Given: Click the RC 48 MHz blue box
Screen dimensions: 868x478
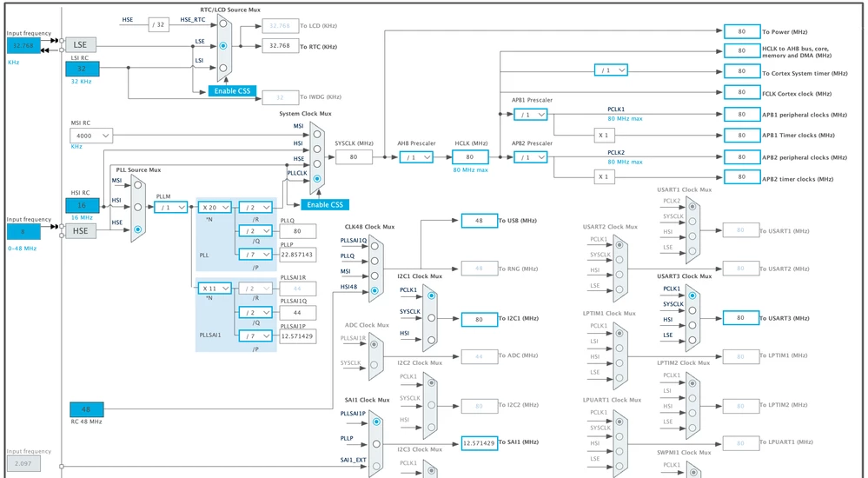Looking at the screenshot, I should point(86,409).
